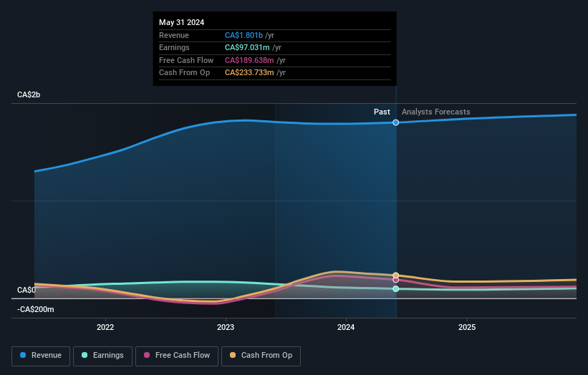Click the 2023 x-axis label
The width and height of the screenshot is (588, 375).
(226, 327)
